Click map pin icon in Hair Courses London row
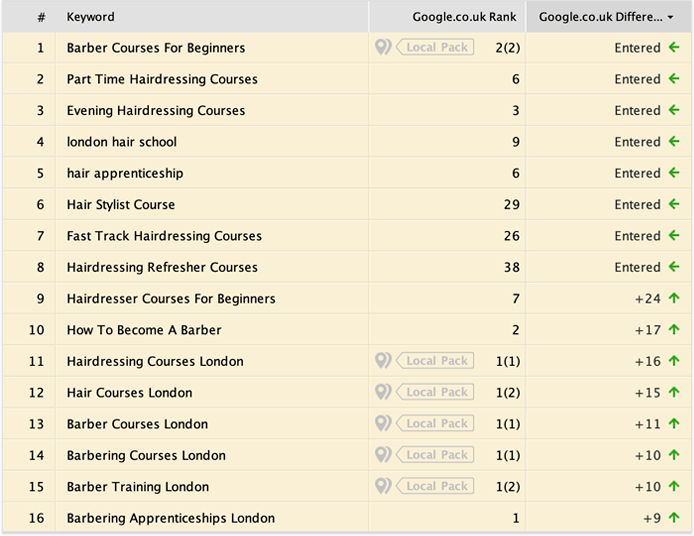The width and height of the screenshot is (694, 536). [x=383, y=392]
